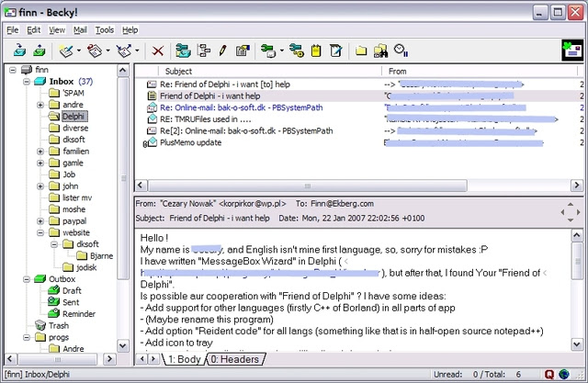
Task: Open the Tools menu
Action: click(104, 30)
